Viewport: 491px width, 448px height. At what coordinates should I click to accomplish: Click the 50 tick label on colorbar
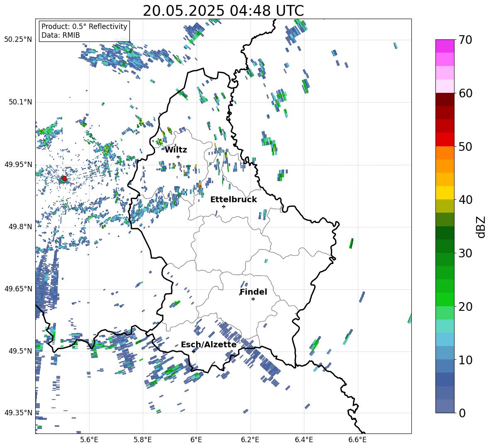point(465,147)
